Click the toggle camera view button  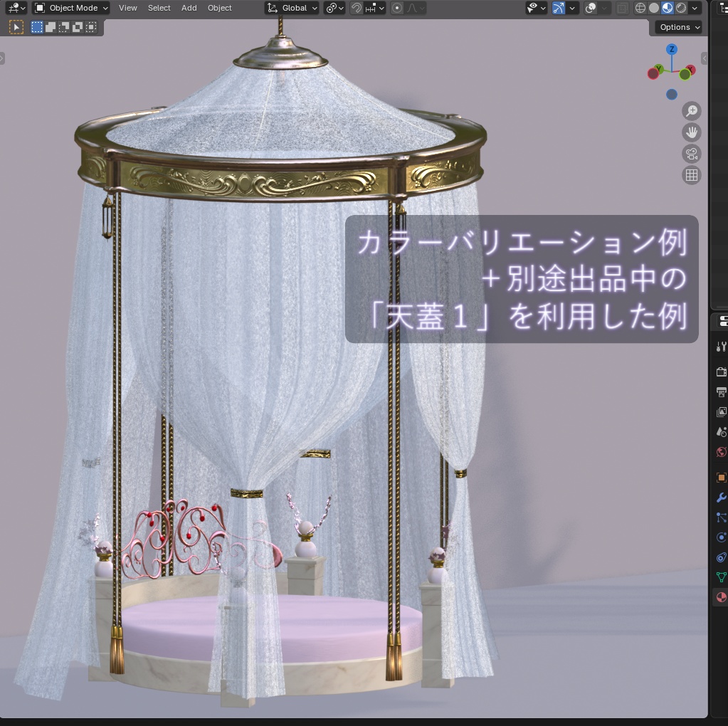pyautogui.click(x=691, y=154)
